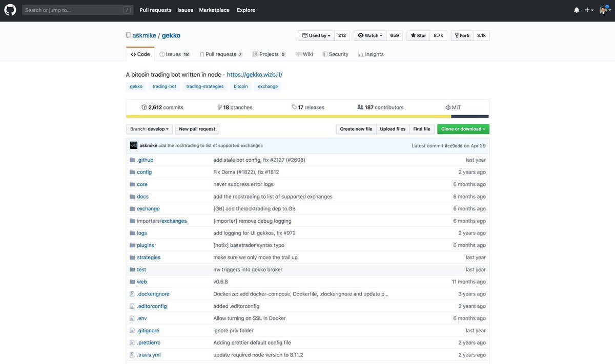
Task: Open the test folder
Action: click(141, 270)
